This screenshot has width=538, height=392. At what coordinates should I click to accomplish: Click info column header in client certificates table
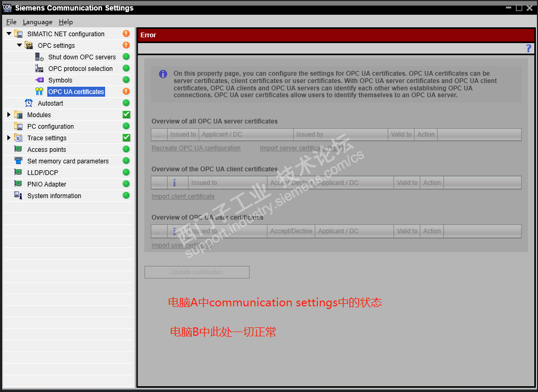click(x=178, y=183)
